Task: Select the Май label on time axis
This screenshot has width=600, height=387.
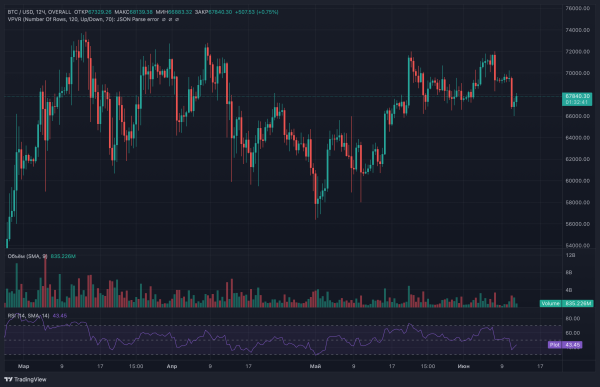Action: [315, 366]
